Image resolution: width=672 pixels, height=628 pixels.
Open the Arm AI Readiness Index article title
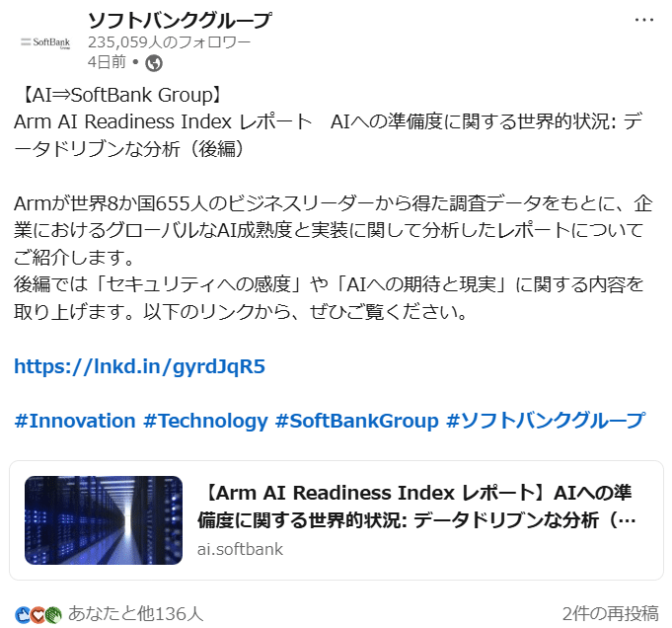coord(416,507)
